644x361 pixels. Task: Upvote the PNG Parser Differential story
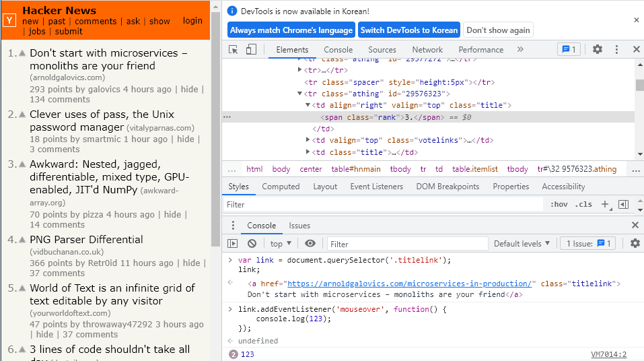pyautogui.click(x=22, y=240)
